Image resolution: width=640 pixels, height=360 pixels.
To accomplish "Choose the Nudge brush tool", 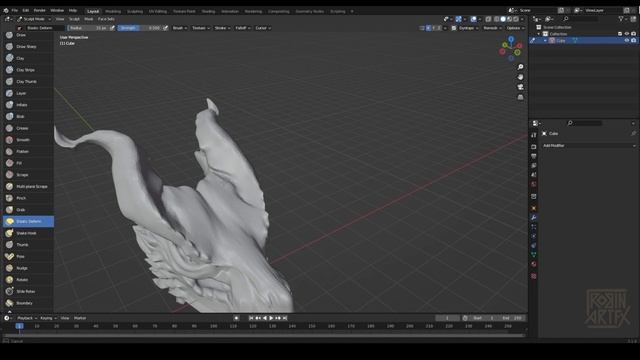I will coord(28,268).
